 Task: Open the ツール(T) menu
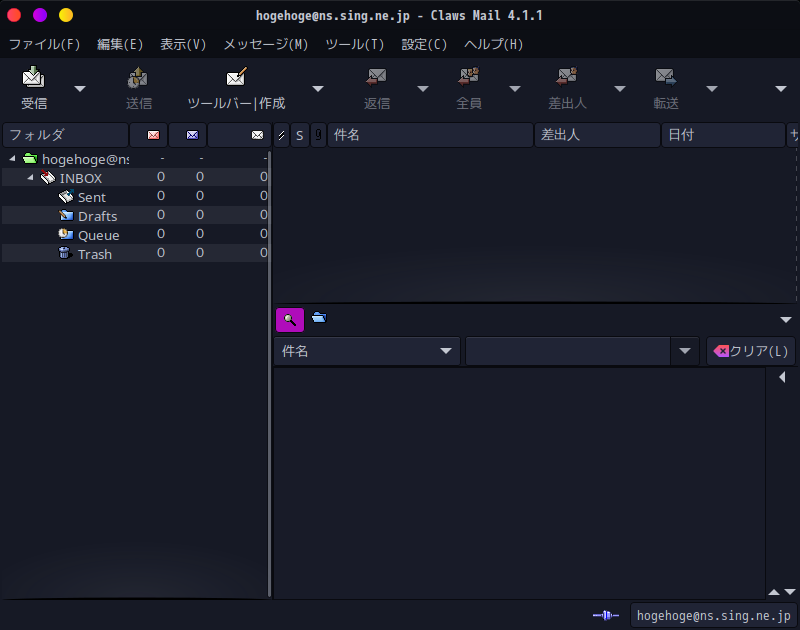pos(355,44)
